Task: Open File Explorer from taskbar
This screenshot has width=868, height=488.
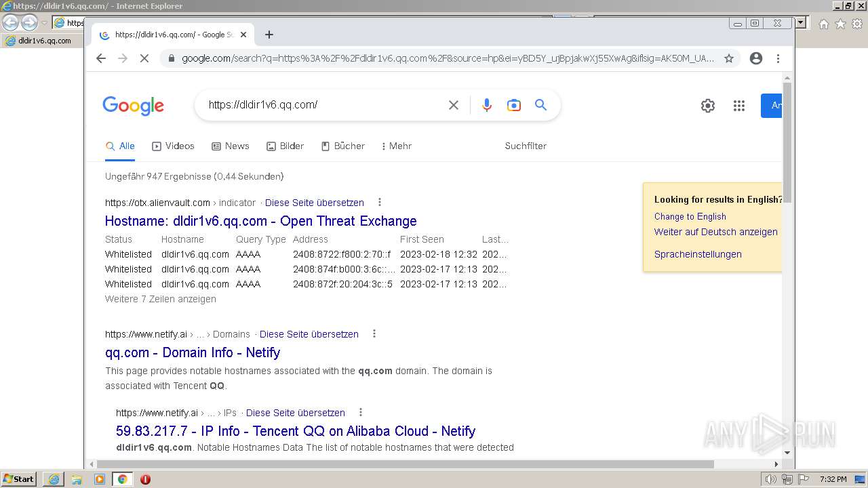Action: click(77, 479)
